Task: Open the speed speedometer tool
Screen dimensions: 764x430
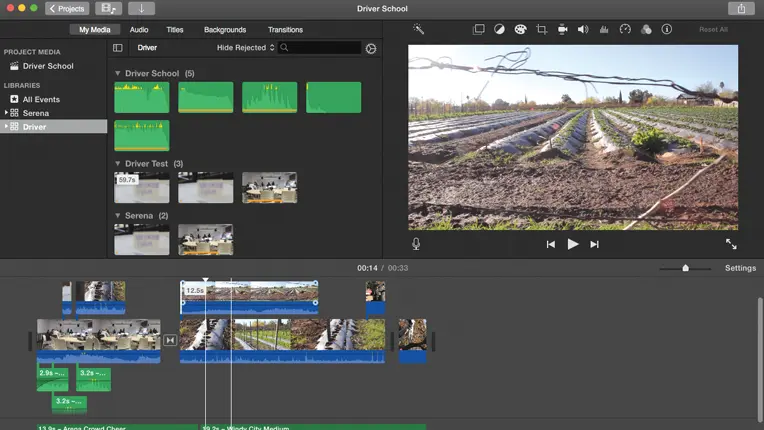Action: click(x=625, y=30)
